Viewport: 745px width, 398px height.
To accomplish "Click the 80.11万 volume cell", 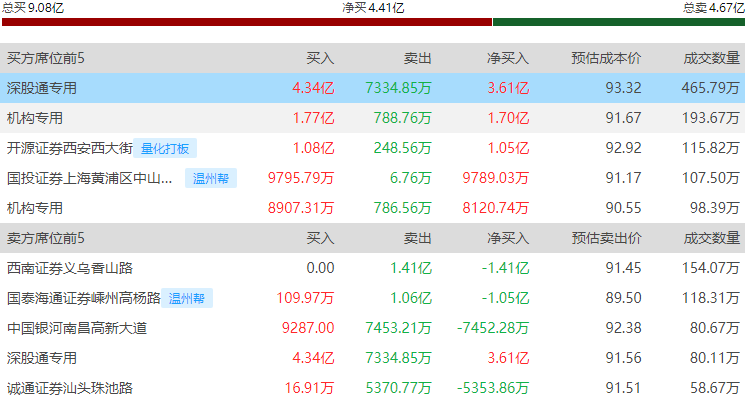I will point(715,358).
